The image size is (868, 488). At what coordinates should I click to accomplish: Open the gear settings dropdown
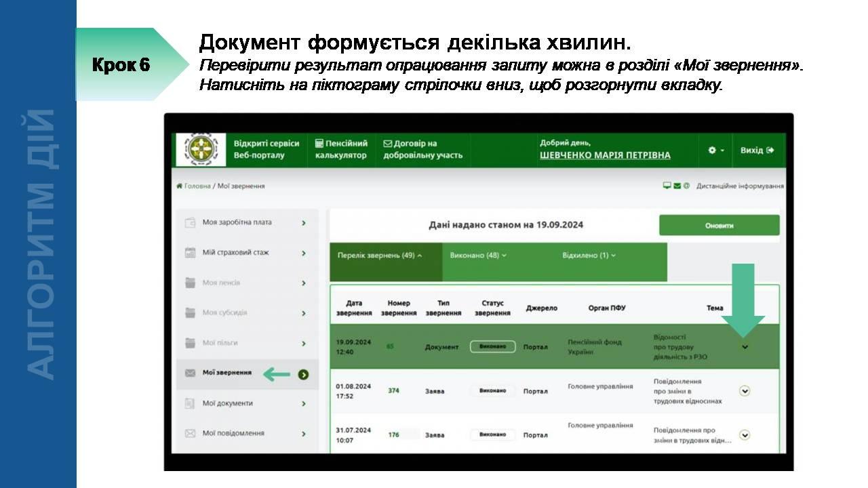[716, 150]
